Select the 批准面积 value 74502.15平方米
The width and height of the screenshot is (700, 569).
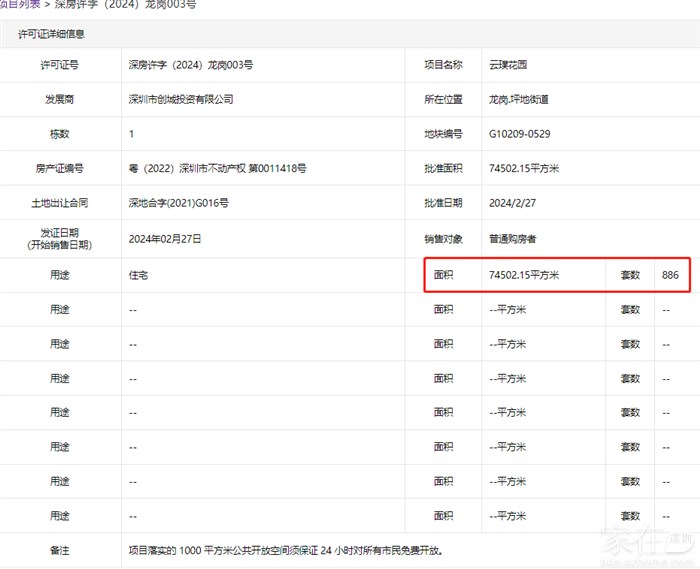point(523,169)
